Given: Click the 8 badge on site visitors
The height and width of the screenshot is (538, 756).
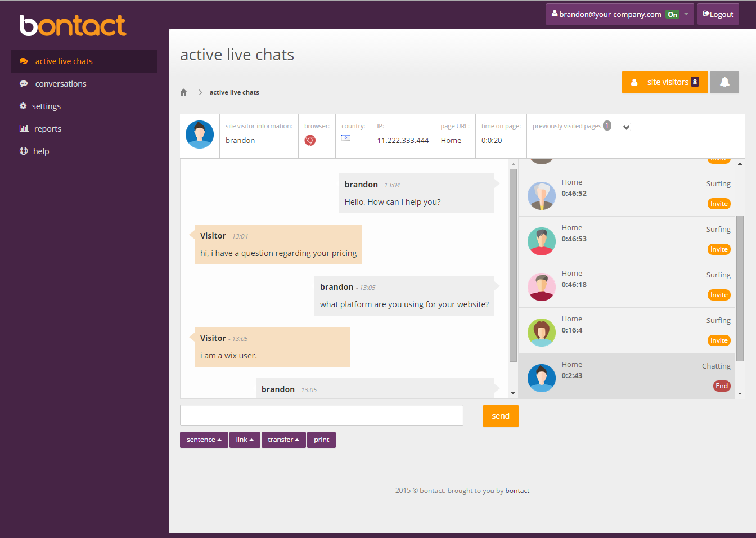Looking at the screenshot, I should pyautogui.click(x=695, y=82).
